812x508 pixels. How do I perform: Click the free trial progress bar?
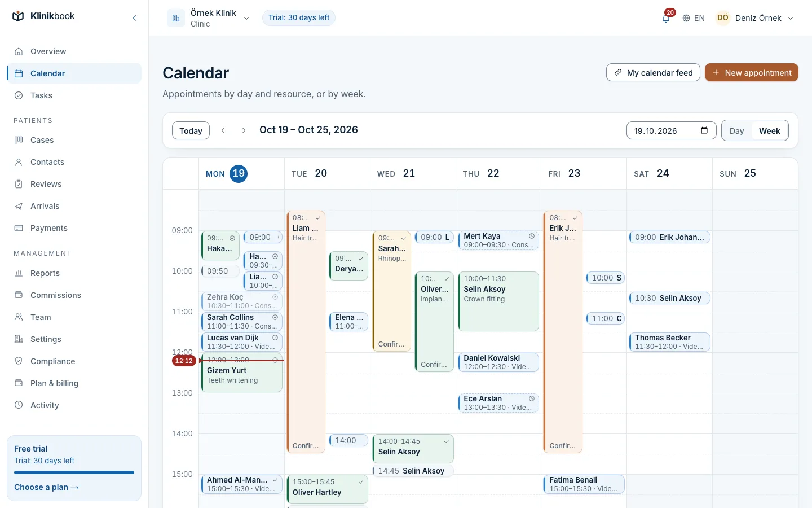[x=74, y=472]
